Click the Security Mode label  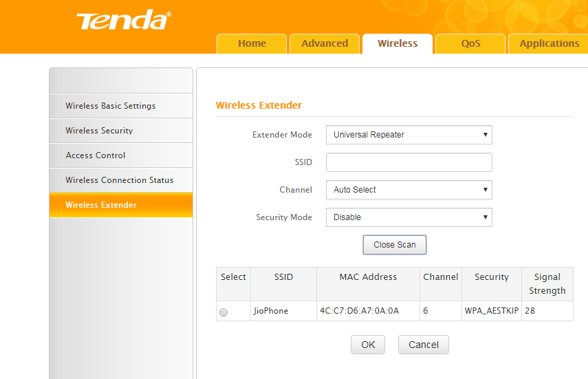[284, 217]
